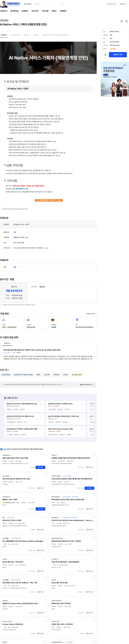The image size is (129, 644).
Task: Open the 콘텐츠 menu
Action: point(54,11)
